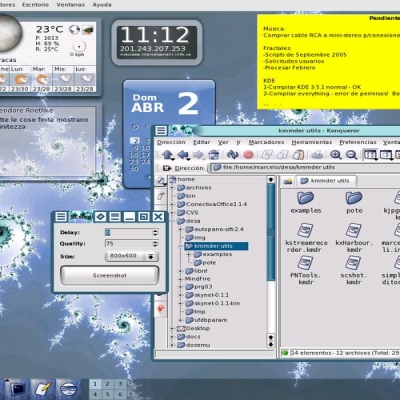This screenshot has height=400, width=400.
Task: Expand the ConectivaOffice1.1.4 folder node
Action: pyautogui.click(x=173, y=204)
